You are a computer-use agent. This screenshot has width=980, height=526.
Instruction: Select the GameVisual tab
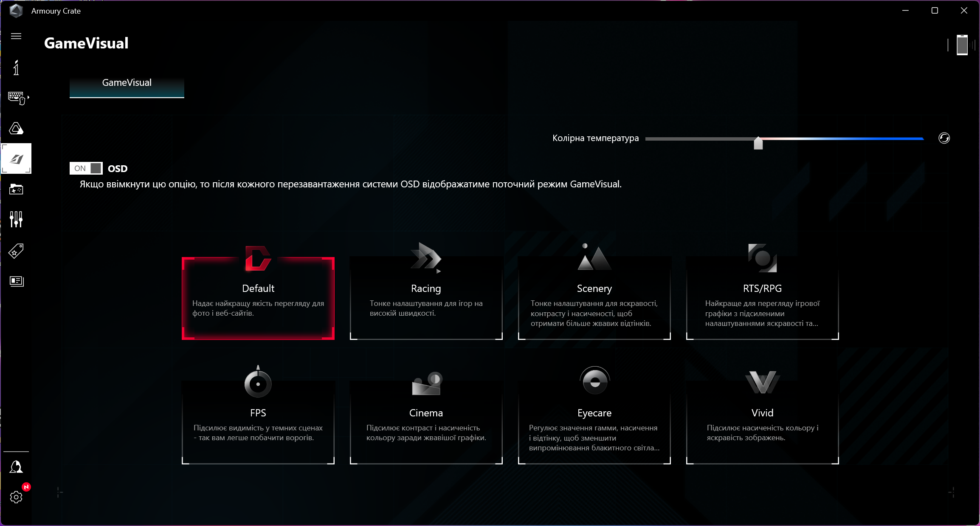(x=127, y=83)
